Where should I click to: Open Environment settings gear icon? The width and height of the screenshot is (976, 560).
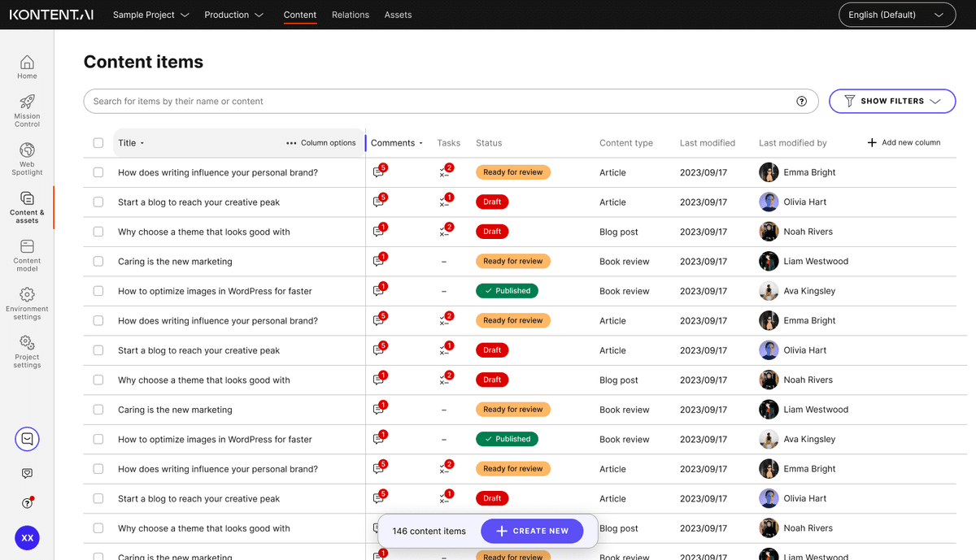click(x=27, y=295)
